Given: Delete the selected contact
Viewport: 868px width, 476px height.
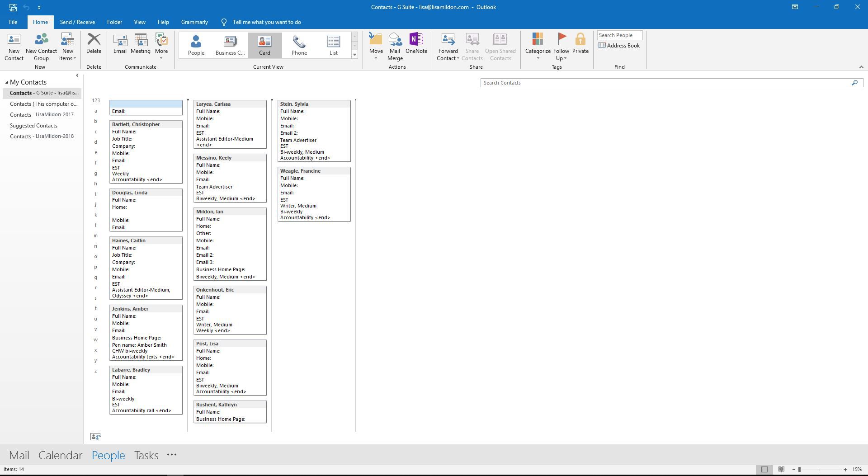Looking at the screenshot, I should [x=94, y=44].
